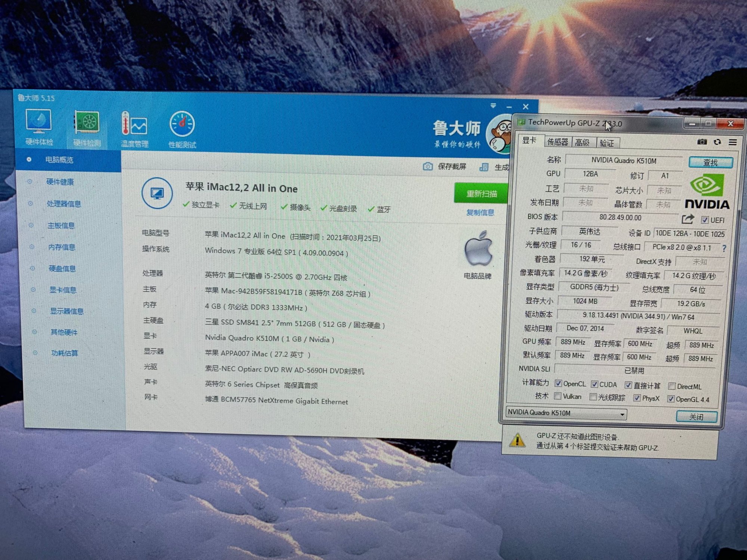The width and height of the screenshot is (747, 560).
Task: Click the copy info (复制信息) link
Action: [480, 212]
